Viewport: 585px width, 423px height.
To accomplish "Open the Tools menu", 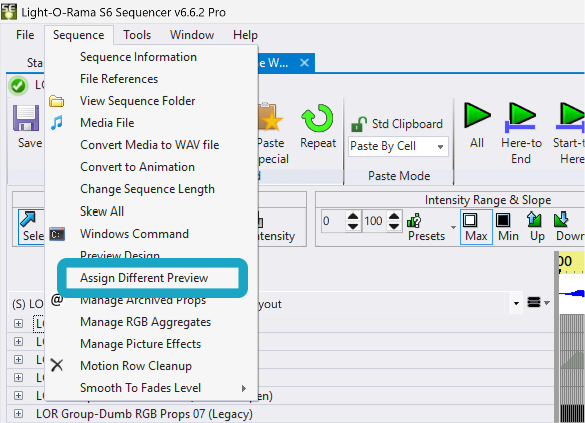I will pyautogui.click(x=137, y=35).
